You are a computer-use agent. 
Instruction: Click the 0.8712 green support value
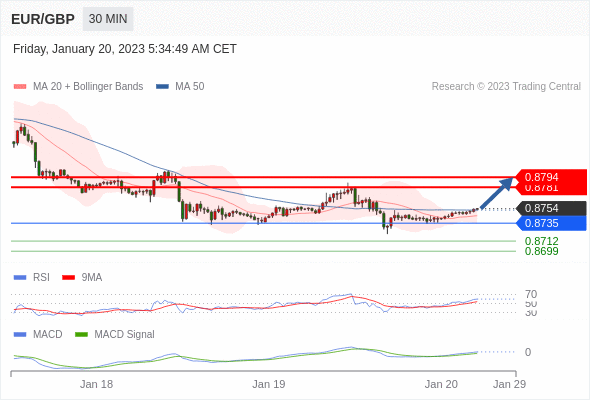coord(541,241)
